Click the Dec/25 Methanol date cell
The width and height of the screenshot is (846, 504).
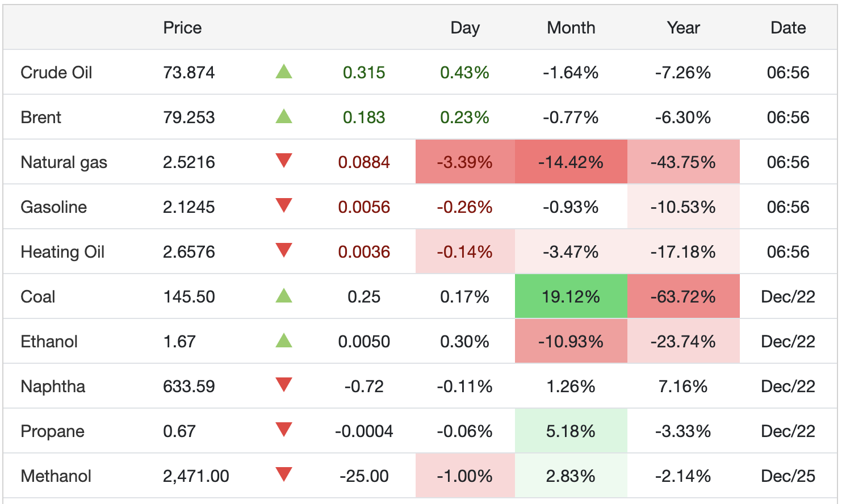tap(788, 476)
